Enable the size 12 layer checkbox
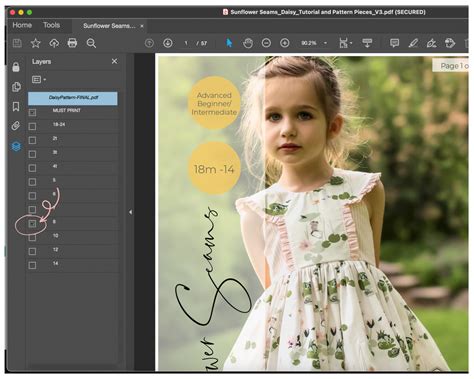Viewport: 474px width, 379px height. coord(32,251)
